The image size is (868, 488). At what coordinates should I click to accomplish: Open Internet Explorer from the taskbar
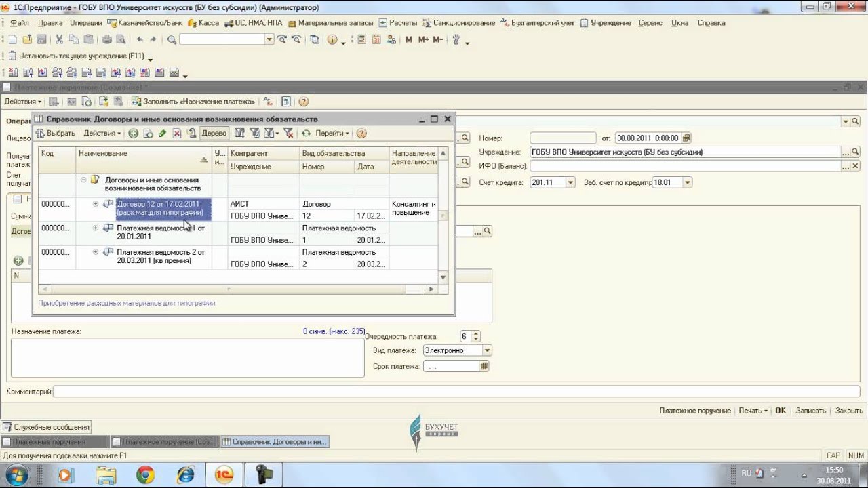[185, 474]
